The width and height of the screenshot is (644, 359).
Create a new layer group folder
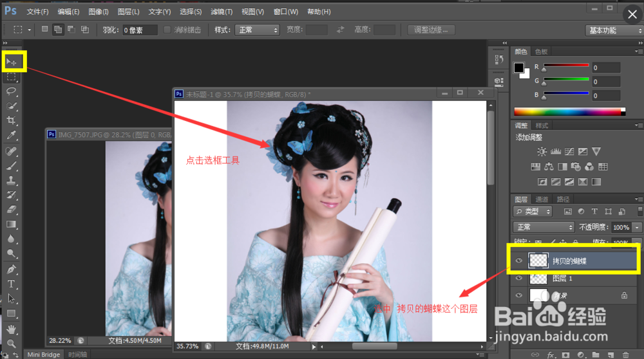[x=596, y=354]
